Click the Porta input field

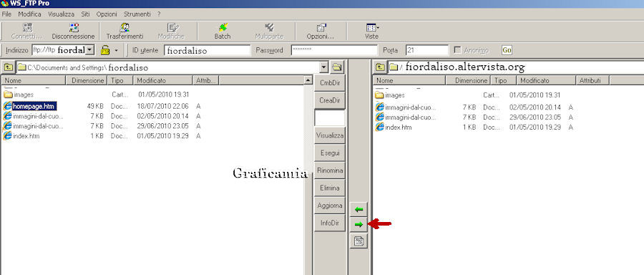tap(426, 50)
